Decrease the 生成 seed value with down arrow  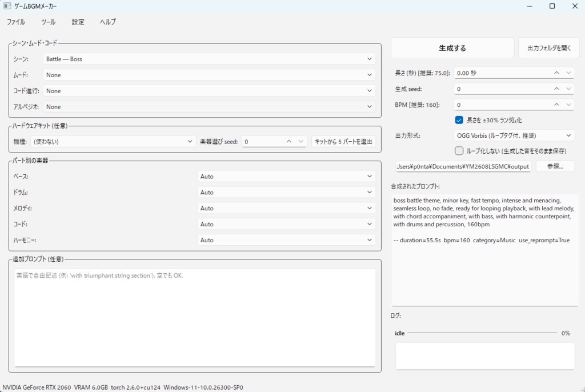point(568,89)
